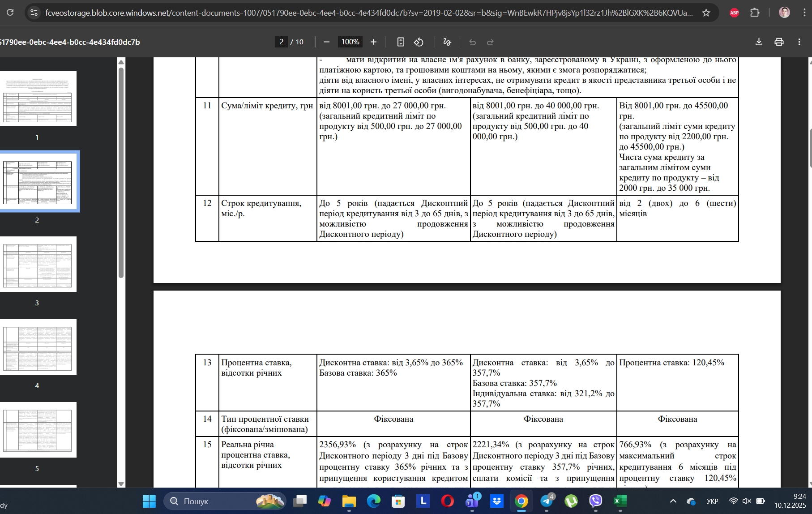Open the ABP ad blocker extension
The height and width of the screenshot is (514, 812).
pos(734,13)
